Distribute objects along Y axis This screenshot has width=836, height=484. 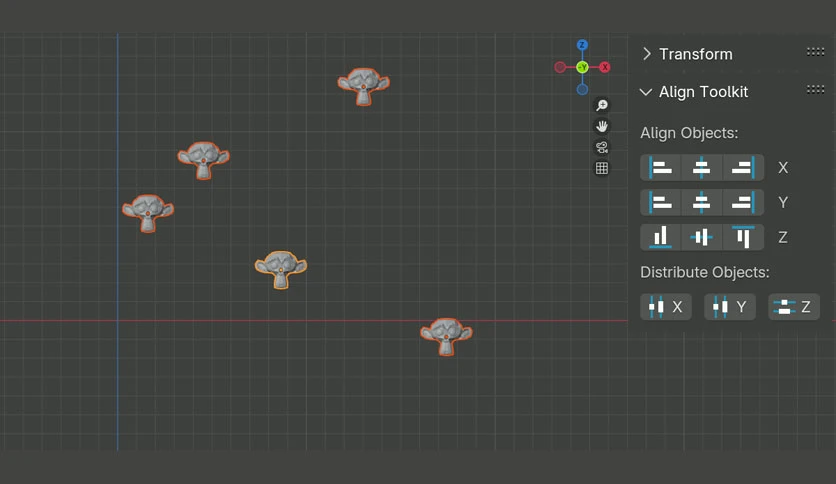pos(730,307)
